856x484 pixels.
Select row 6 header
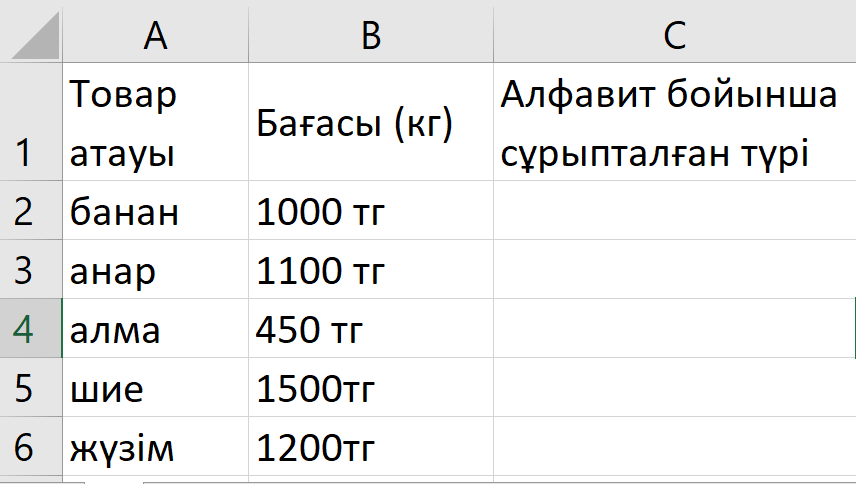24,447
